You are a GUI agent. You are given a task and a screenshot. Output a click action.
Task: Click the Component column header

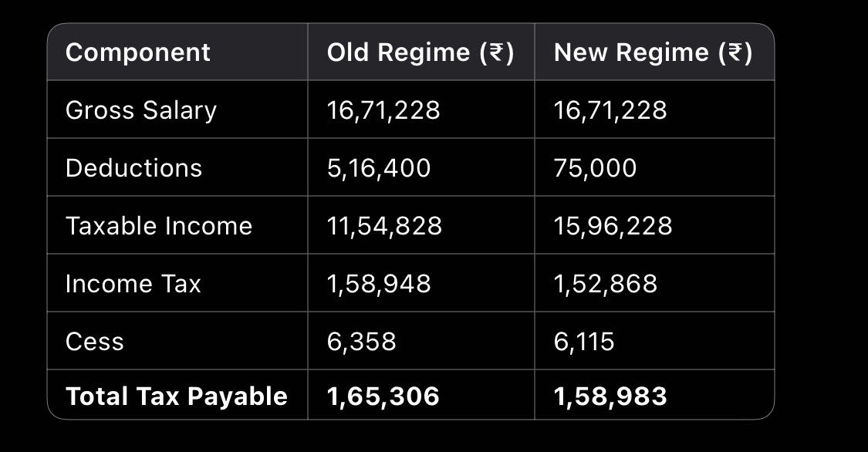tap(137, 52)
